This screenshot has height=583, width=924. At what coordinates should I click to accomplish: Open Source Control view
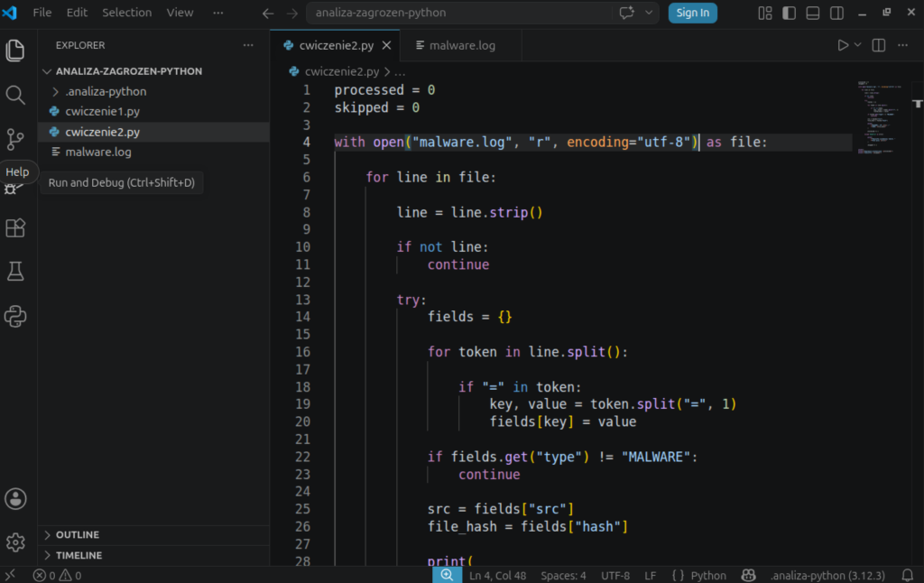pos(15,139)
